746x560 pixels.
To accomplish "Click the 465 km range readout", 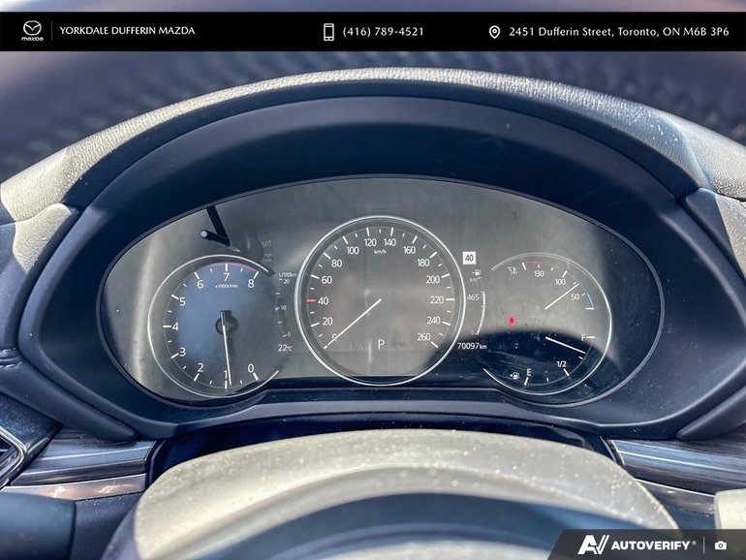I will click(473, 296).
